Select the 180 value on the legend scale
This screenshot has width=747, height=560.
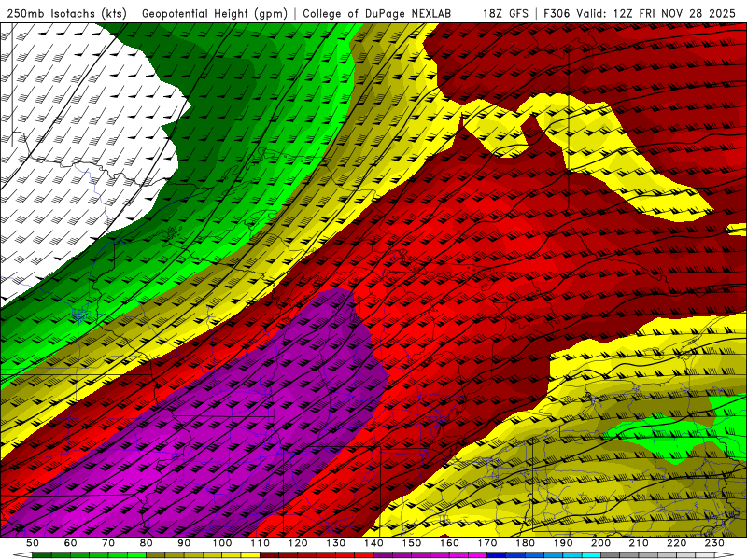(x=525, y=543)
